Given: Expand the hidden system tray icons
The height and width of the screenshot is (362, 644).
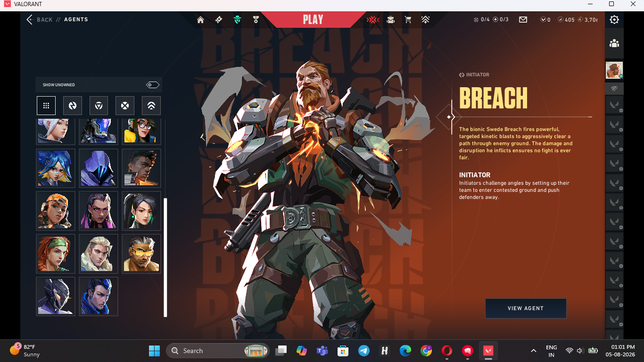Looking at the screenshot, I should pyautogui.click(x=534, y=351).
